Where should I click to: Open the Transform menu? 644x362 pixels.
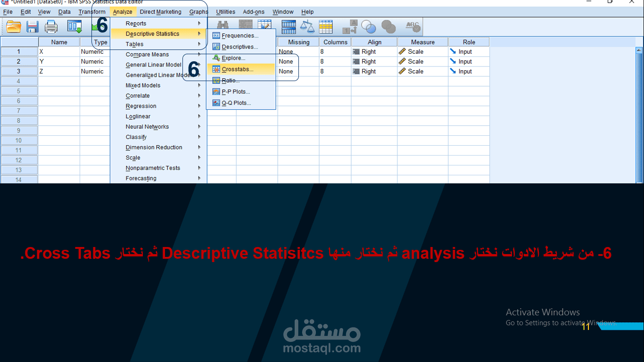[92, 12]
